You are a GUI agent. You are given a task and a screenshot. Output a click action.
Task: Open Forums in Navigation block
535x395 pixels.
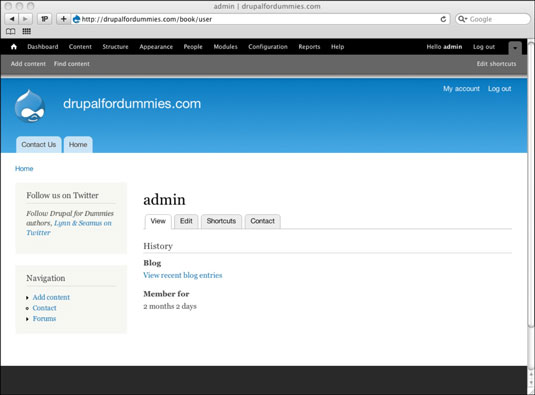tap(44, 319)
